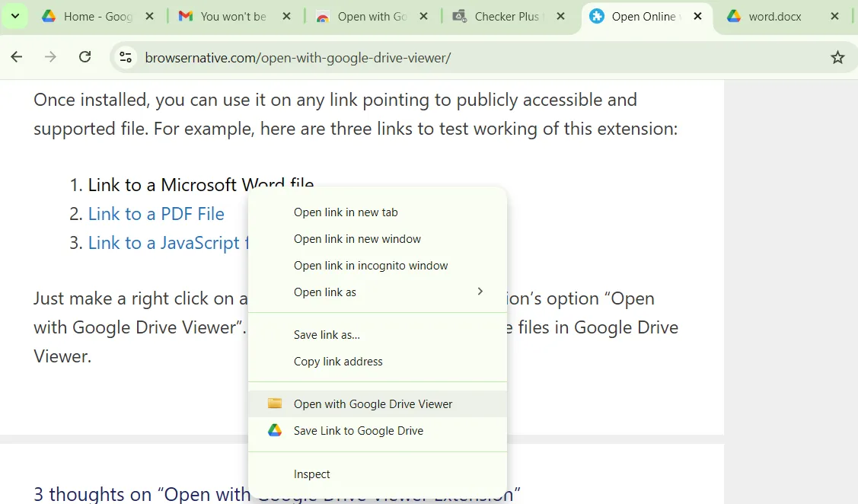Click the forward navigation arrow

pyautogui.click(x=50, y=56)
